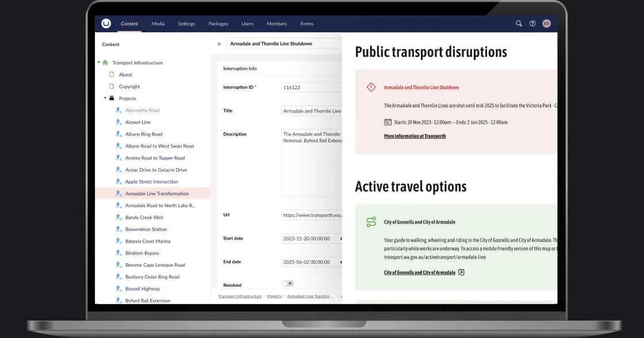Go to the Packages section
The image size is (644, 338).
click(x=218, y=24)
